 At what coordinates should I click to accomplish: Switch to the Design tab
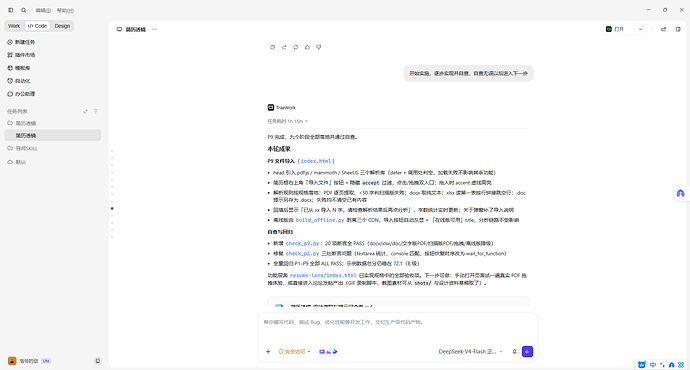62,26
